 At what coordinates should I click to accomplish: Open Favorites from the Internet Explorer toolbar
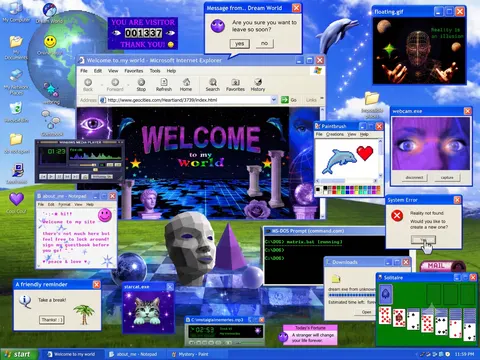pos(235,85)
